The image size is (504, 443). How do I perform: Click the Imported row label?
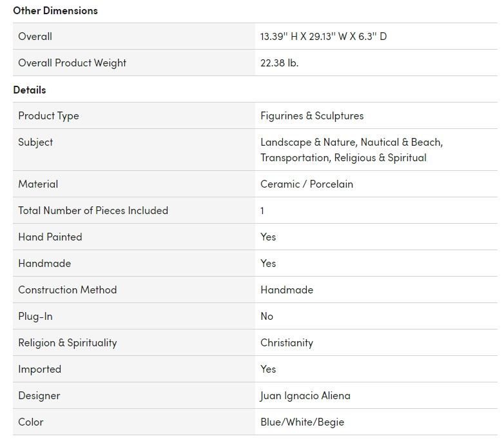click(x=40, y=369)
